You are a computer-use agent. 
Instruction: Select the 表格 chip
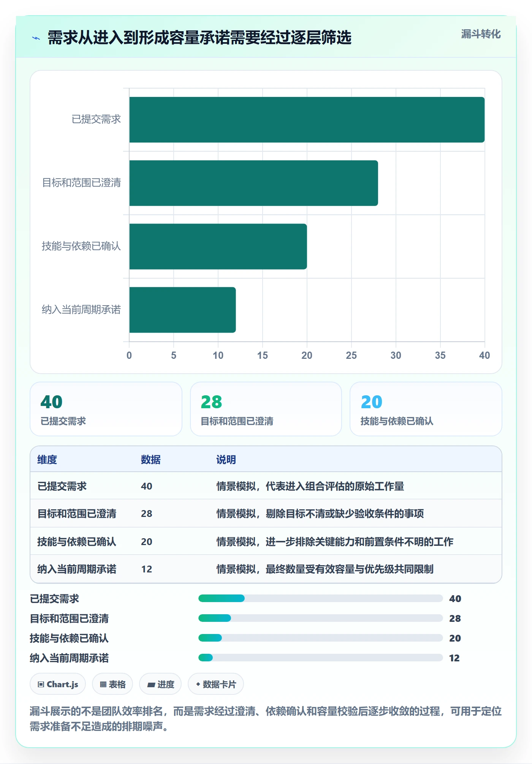(x=112, y=684)
